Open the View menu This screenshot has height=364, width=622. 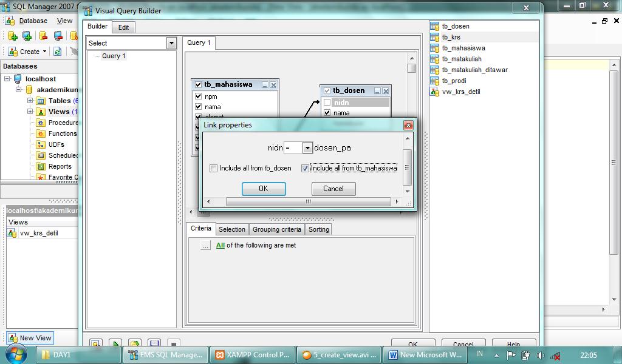pos(64,21)
